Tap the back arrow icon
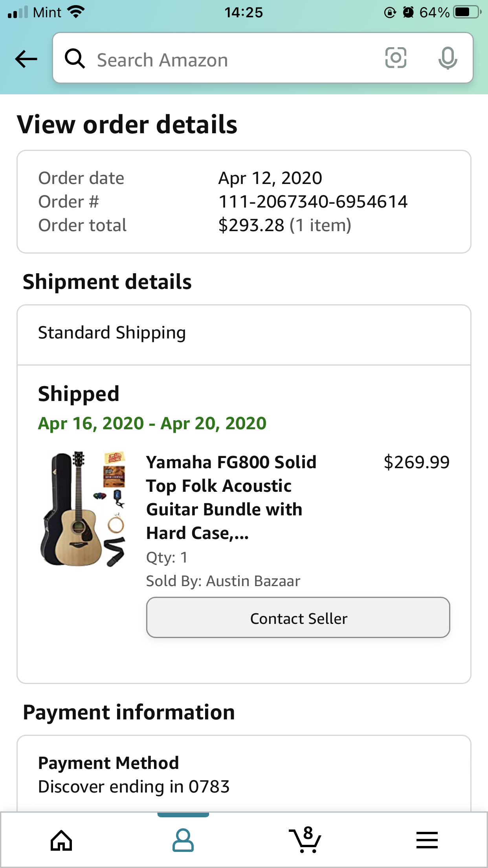This screenshot has width=488, height=868. pyautogui.click(x=26, y=59)
